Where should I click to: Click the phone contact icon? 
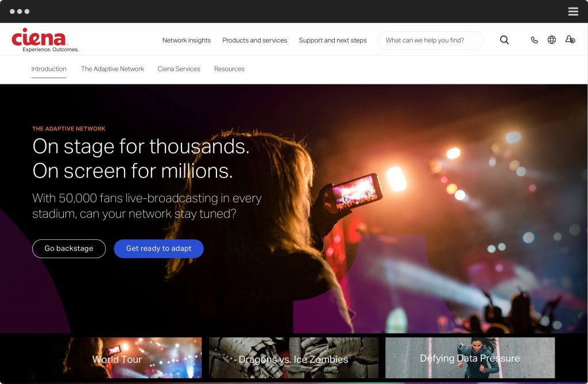534,40
